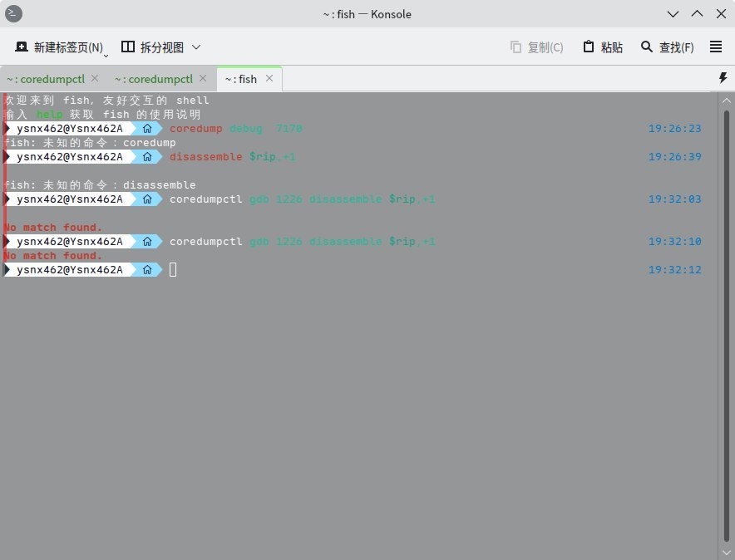Maximize the Konsole window

click(697, 14)
